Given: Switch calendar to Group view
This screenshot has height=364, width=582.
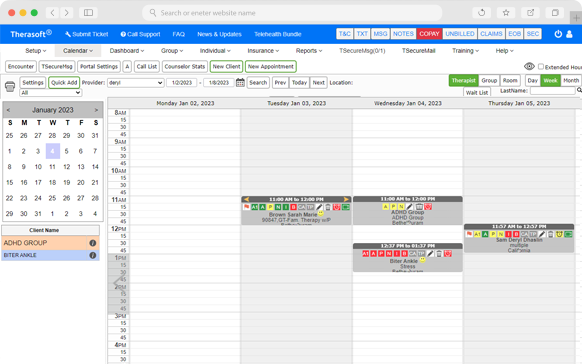Looking at the screenshot, I should click(489, 81).
